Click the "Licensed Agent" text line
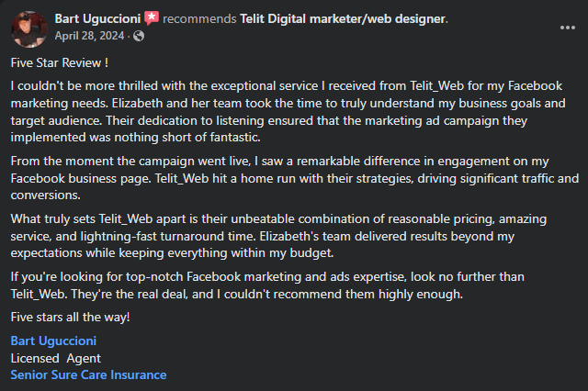 coord(55,358)
